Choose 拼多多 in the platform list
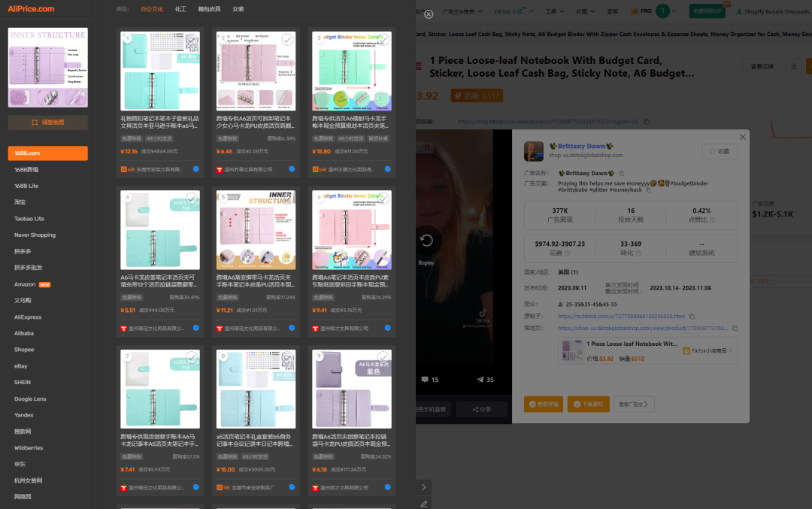Screen dimensions: 812x509 pyautogui.click(x=23, y=251)
